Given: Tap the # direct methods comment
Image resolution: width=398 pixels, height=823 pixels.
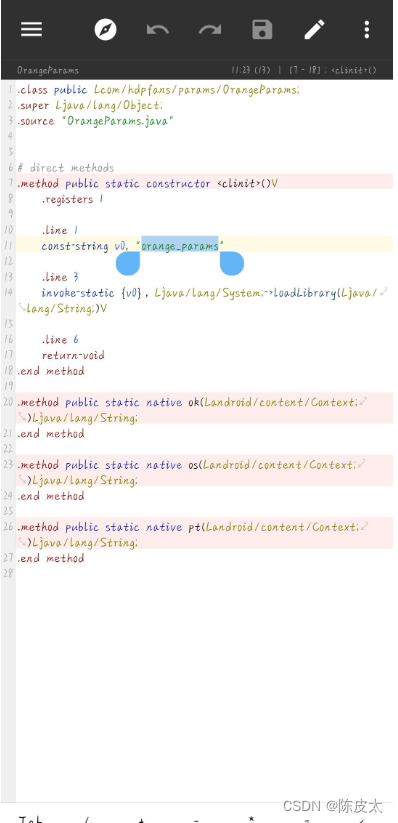Looking at the screenshot, I should point(66,168).
